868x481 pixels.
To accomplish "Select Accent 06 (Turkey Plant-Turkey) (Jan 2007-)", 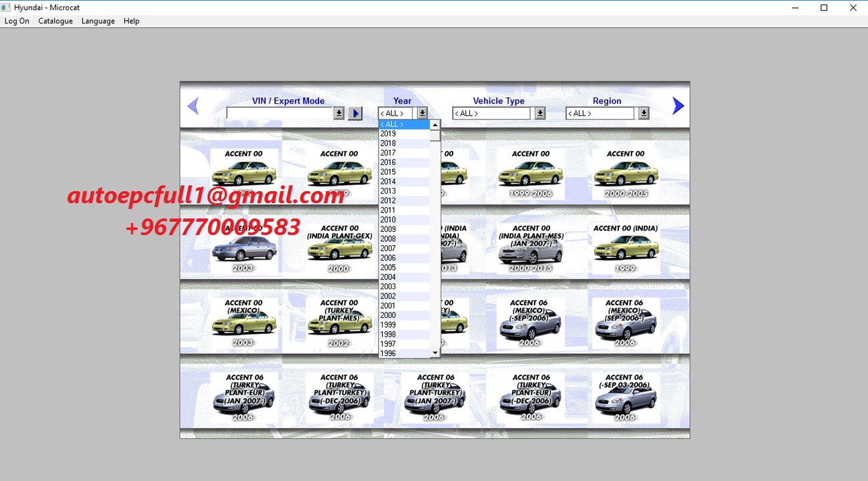I will point(435,397).
